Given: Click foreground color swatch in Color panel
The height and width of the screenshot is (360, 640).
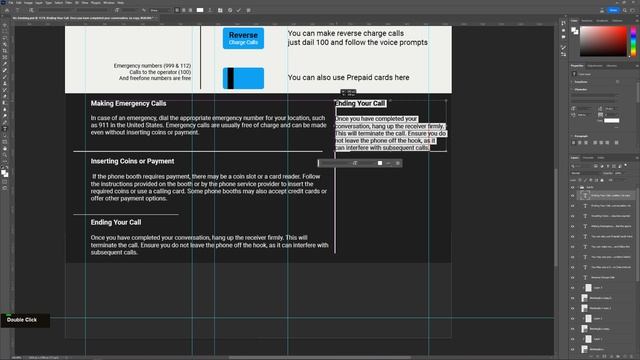Looking at the screenshot, I should point(574,30).
